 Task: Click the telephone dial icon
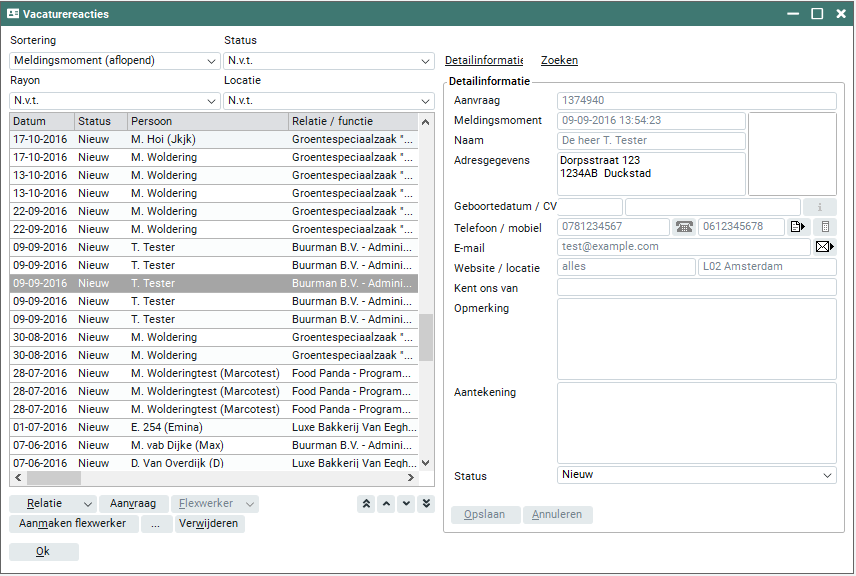tap(684, 227)
